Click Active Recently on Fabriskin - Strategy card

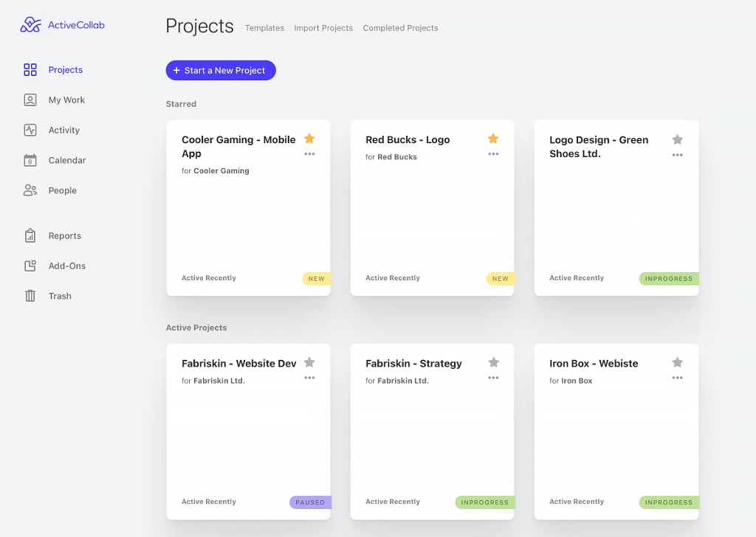point(393,502)
